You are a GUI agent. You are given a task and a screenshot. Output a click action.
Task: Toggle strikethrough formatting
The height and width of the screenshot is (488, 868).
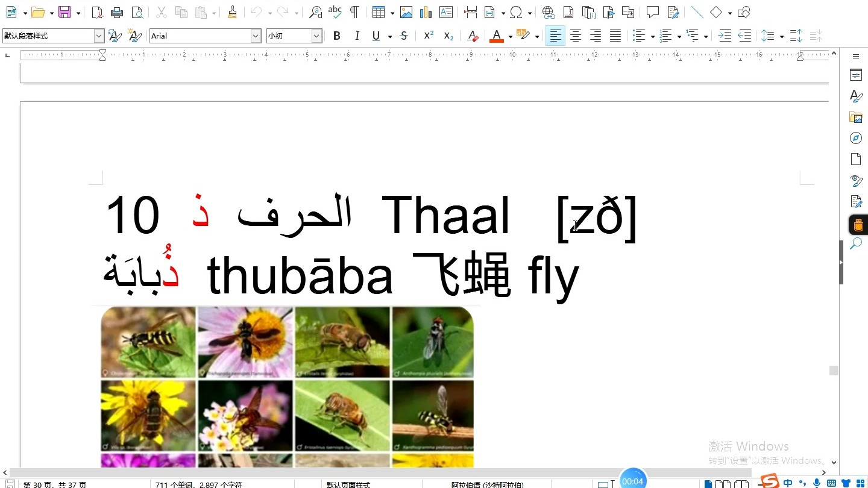pyautogui.click(x=404, y=36)
